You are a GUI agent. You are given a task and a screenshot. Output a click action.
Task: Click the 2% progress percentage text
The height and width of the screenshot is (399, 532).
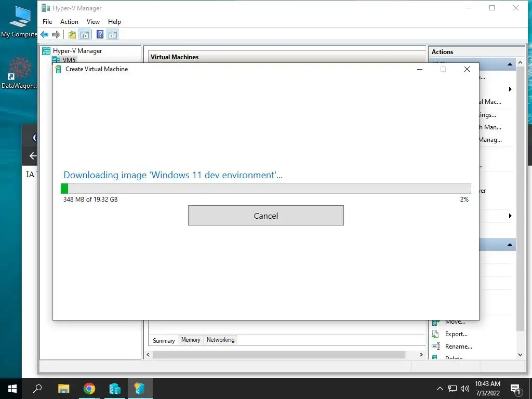click(x=464, y=199)
